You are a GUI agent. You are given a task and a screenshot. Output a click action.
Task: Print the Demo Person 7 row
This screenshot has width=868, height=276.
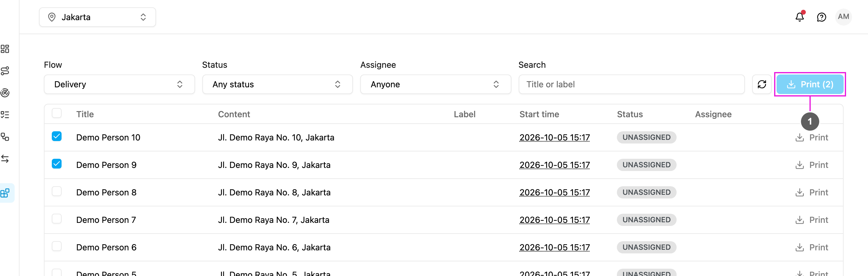click(811, 220)
